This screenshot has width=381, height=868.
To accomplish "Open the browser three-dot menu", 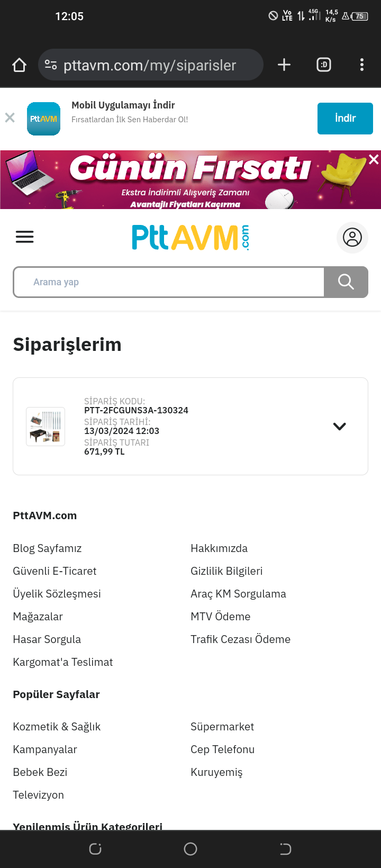I will 362,65.
